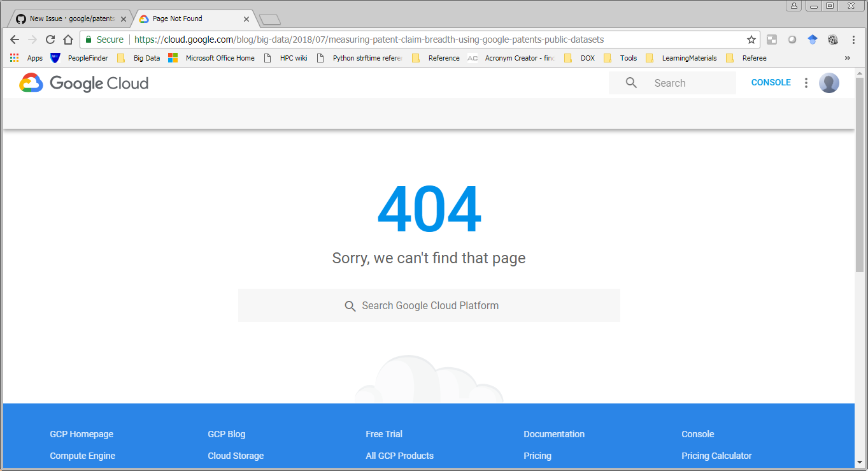Open the DOX bookmarks folder
868x471 pixels.
[580, 58]
